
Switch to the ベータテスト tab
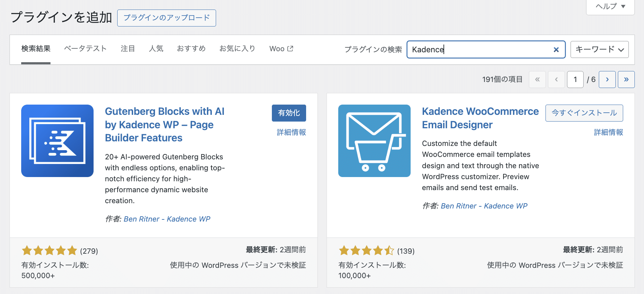[85, 49]
